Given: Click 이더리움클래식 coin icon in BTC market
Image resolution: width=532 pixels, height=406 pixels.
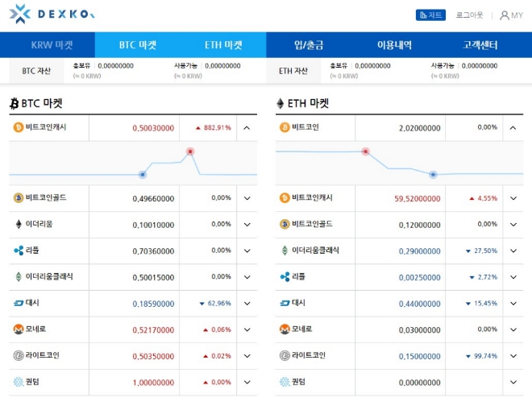Looking at the screenshot, I should tap(19, 276).
